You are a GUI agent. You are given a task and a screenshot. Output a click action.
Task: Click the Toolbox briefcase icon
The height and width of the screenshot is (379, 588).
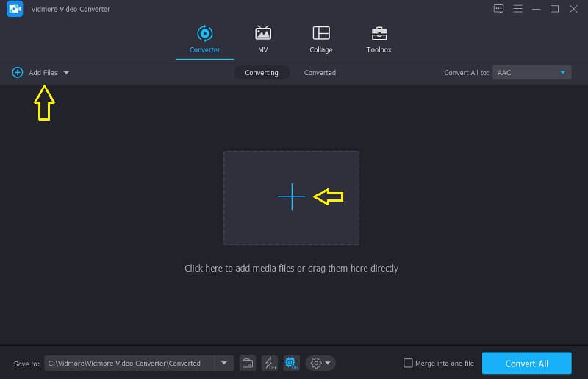tap(379, 33)
